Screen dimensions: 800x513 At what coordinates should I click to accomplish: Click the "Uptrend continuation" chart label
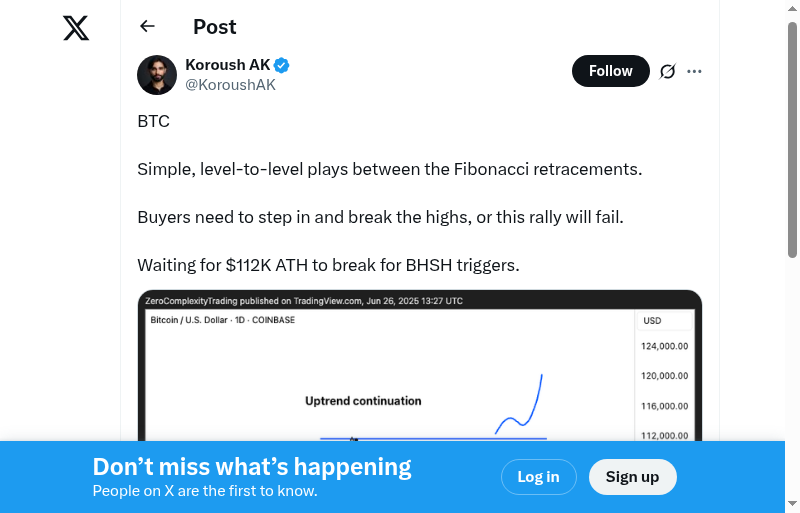coord(363,401)
